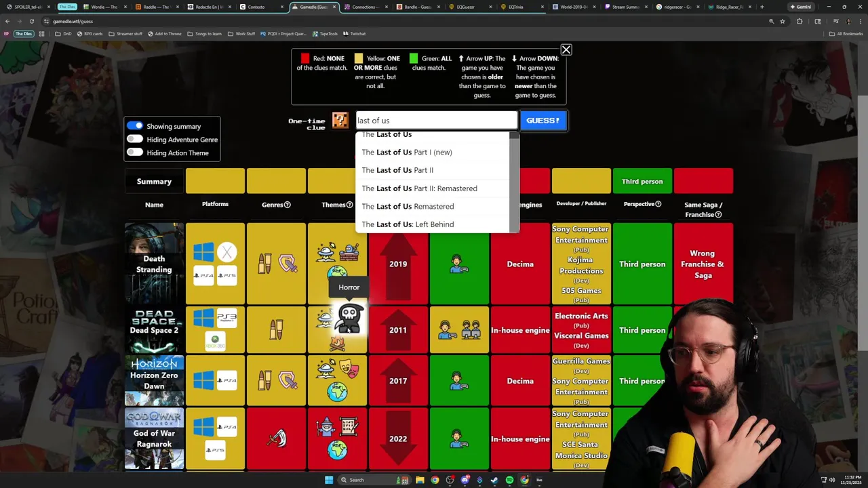868x488 pixels.
Task: Open the DnD bookmarks folder
Action: click(63, 33)
